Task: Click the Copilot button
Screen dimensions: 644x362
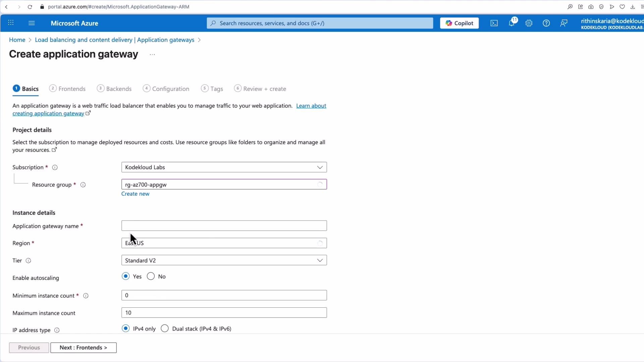Action: 459,23
